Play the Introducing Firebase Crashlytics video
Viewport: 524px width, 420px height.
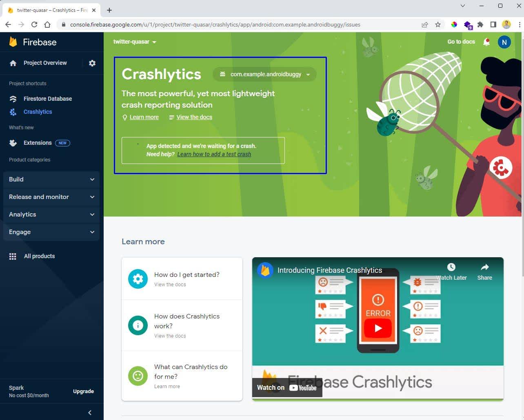tap(378, 328)
